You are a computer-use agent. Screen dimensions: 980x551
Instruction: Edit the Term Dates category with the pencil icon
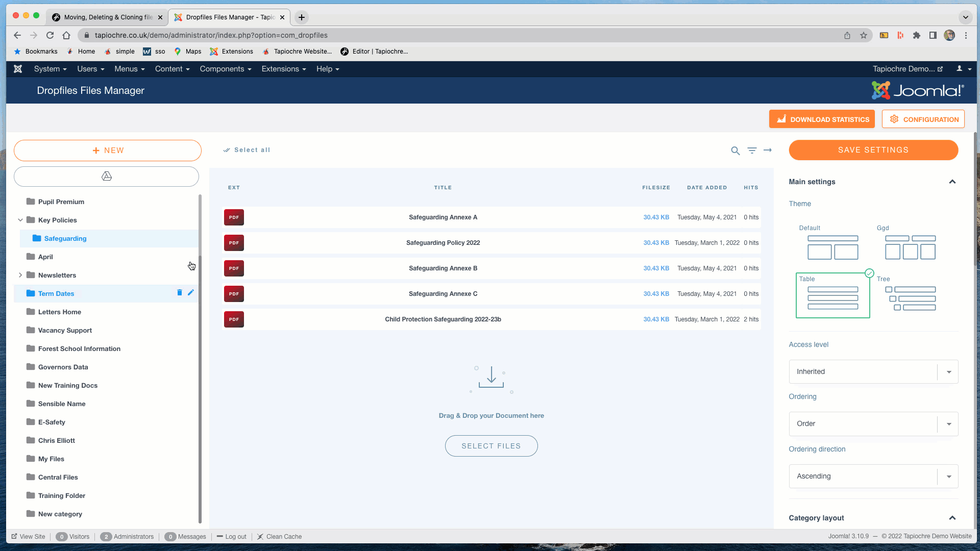pos(191,293)
